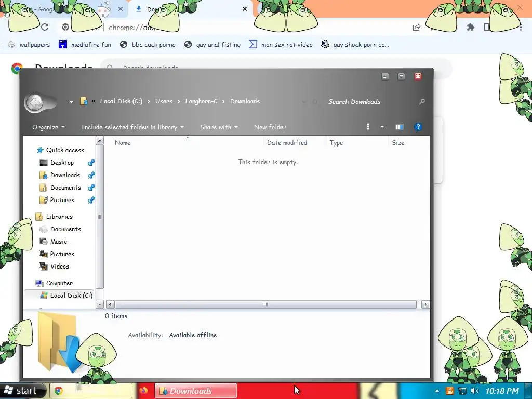This screenshot has width=532, height=399.
Task: Click horizontal scrollbar left arrow
Action: 111,304
